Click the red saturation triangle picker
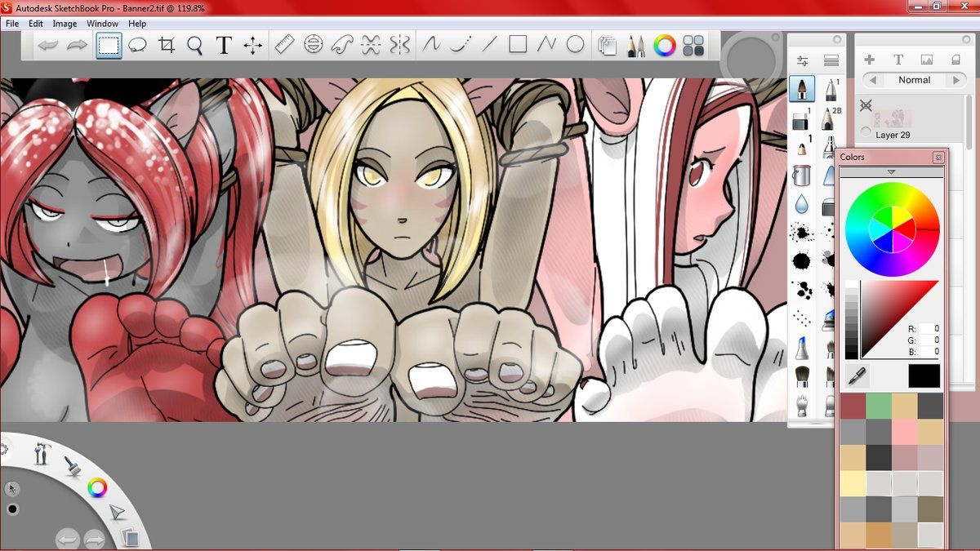 pyautogui.click(x=898, y=319)
